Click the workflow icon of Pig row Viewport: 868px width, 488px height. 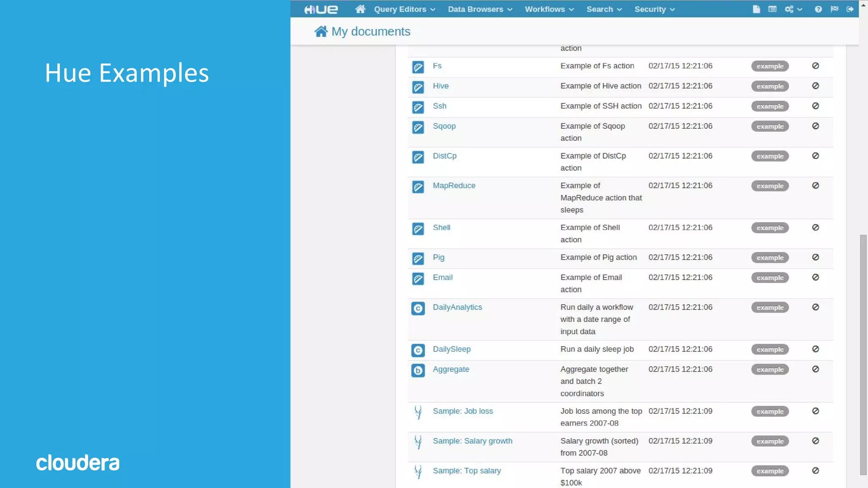(x=418, y=258)
